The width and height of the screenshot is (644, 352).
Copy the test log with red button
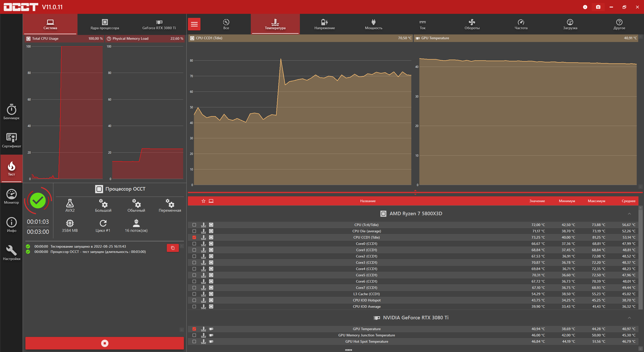[x=173, y=248]
